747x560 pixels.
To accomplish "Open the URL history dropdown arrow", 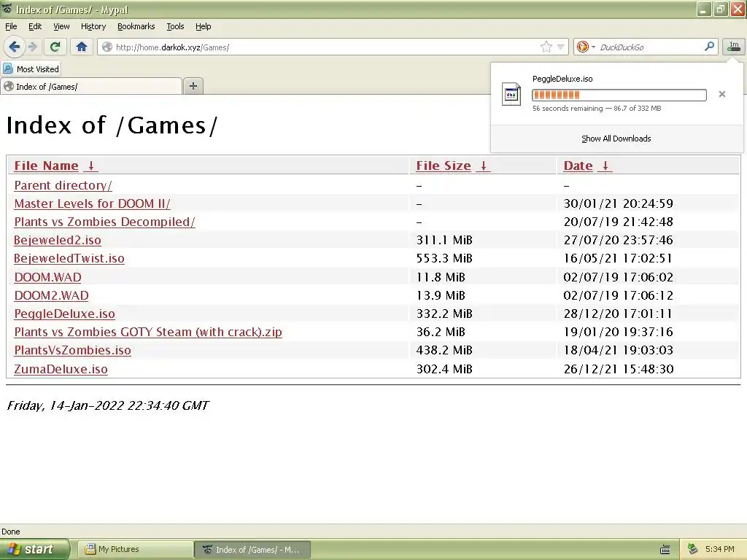I will coord(561,47).
